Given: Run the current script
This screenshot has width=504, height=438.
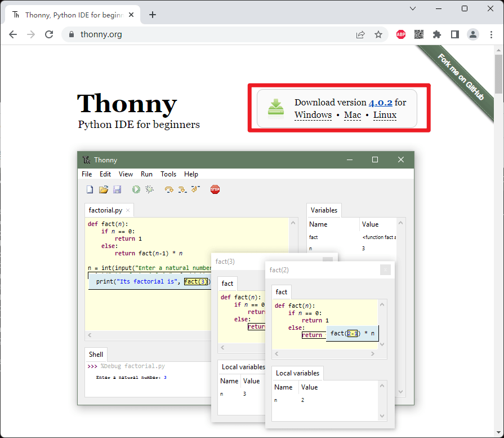Looking at the screenshot, I should pos(135,189).
